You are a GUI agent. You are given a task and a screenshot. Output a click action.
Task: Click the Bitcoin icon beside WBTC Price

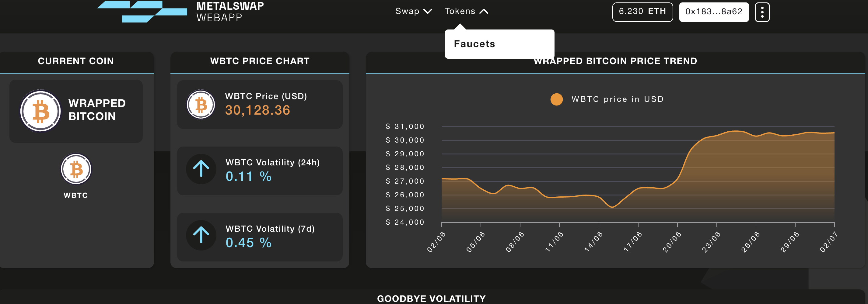coord(201,104)
